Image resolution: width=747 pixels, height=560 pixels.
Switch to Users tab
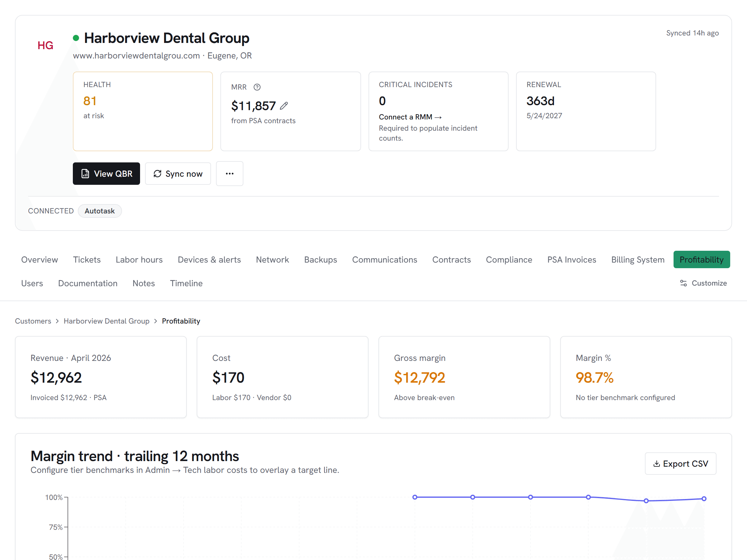click(32, 283)
